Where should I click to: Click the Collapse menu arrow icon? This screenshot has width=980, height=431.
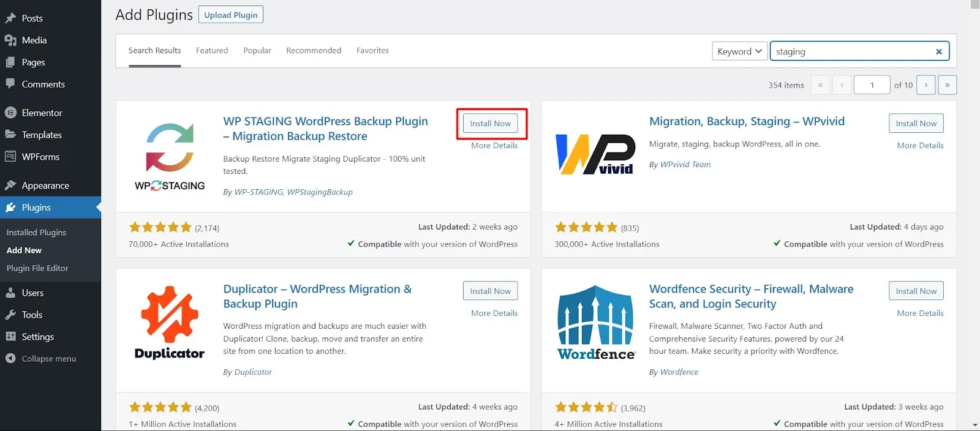tap(10, 359)
